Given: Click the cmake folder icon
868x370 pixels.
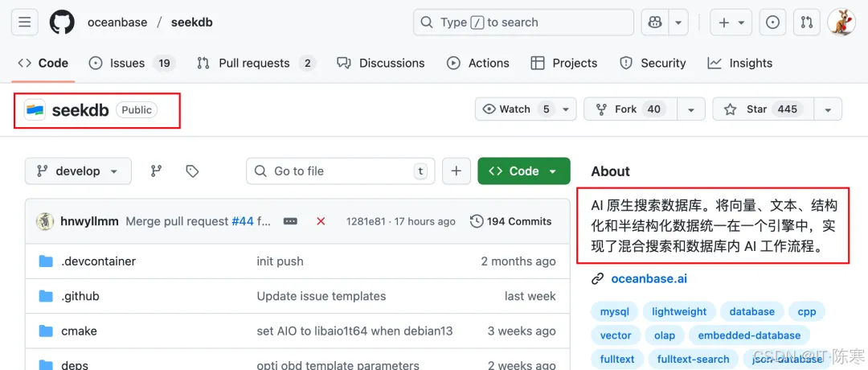Looking at the screenshot, I should point(46,331).
